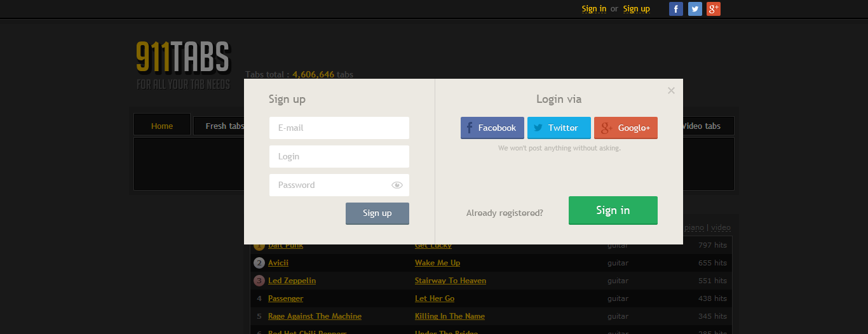Close the sign up dialog
The height and width of the screenshot is (334, 868).
pyautogui.click(x=671, y=91)
